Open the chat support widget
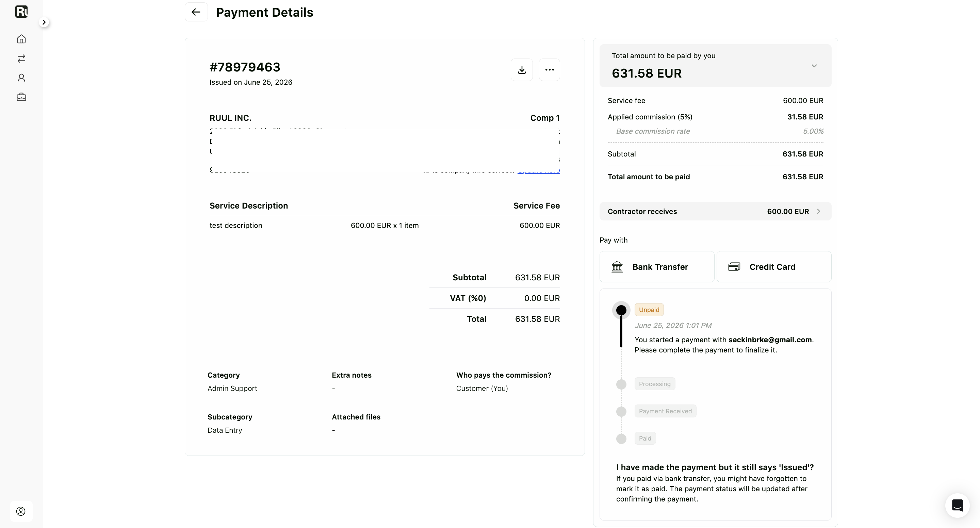Viewport: 980px width, 528px height. (957, 505)
